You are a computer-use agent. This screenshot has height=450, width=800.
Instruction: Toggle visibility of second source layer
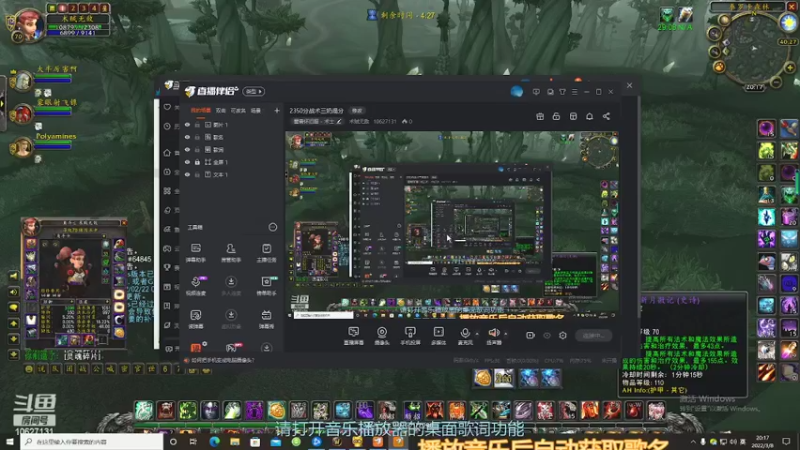point(187,137)
